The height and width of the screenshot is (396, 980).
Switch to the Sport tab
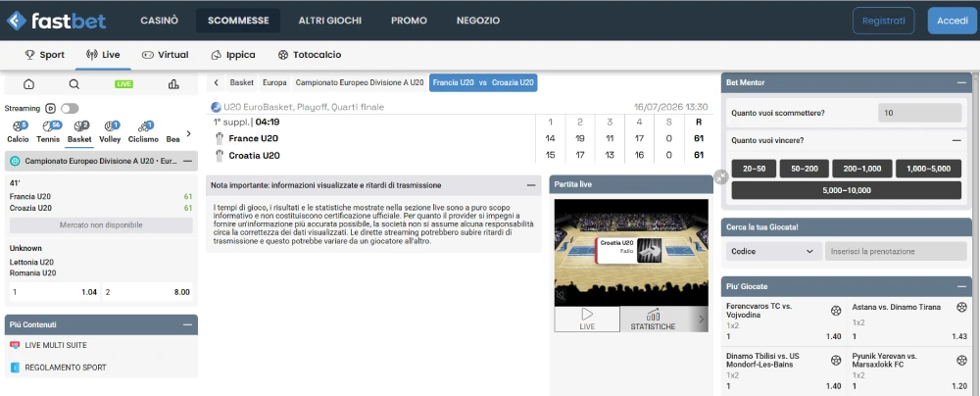(x=44, y=55)
